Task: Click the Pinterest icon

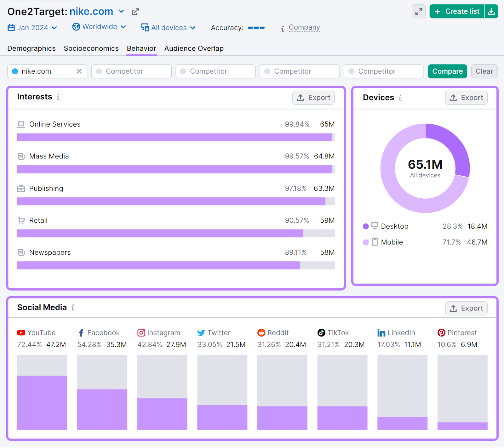Action: tap(441, 333)
